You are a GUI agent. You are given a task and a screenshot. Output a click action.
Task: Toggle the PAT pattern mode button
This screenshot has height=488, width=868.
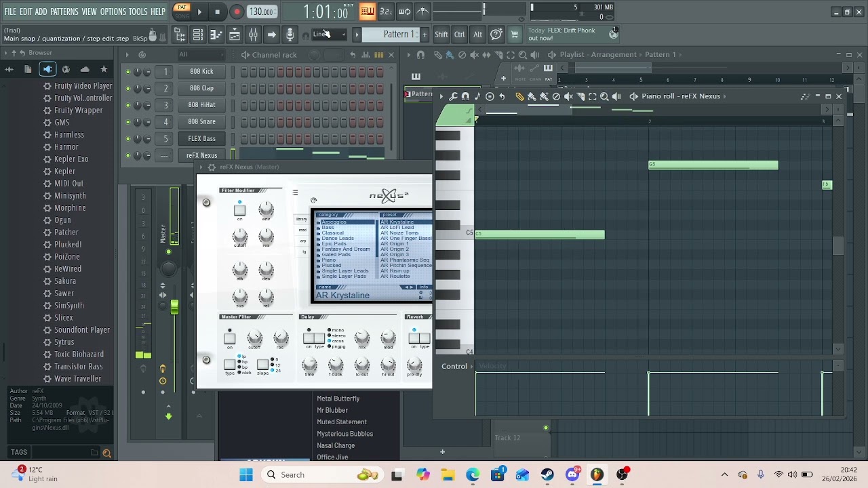(182, 7)
